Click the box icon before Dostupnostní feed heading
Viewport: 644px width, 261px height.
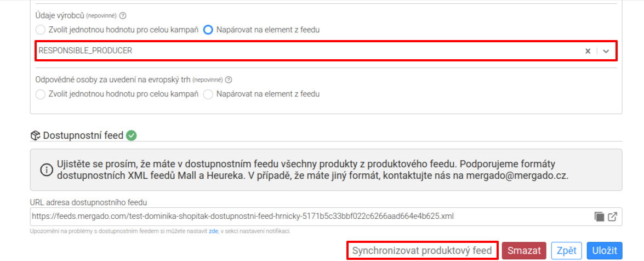point(35,135)
